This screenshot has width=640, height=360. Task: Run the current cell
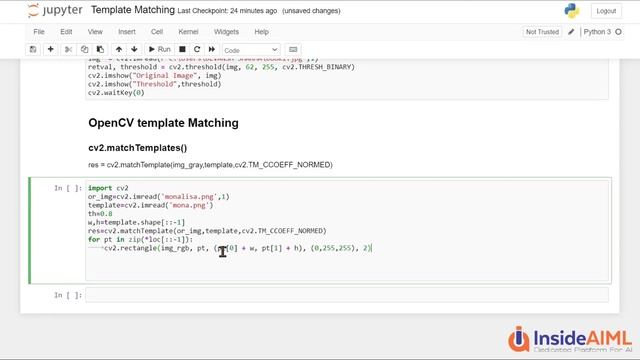pos(160,49)
